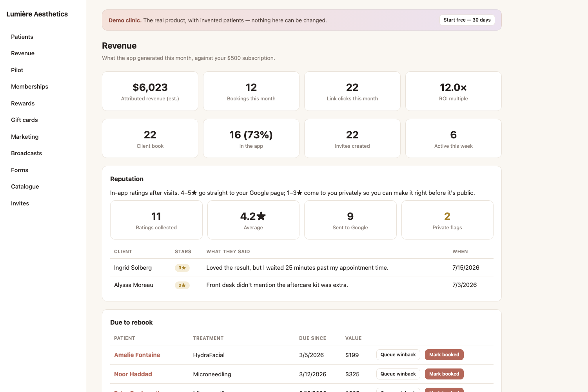Click Alyssa Moreau's 2-star rating badge

pyautogui.click(x=182, y=285)
